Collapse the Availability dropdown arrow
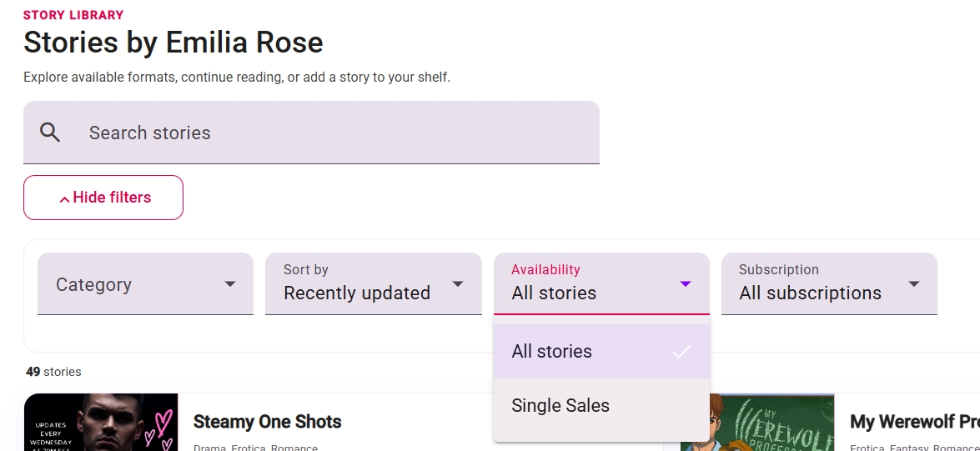The image size is (980, 451). tap(685, 284)
